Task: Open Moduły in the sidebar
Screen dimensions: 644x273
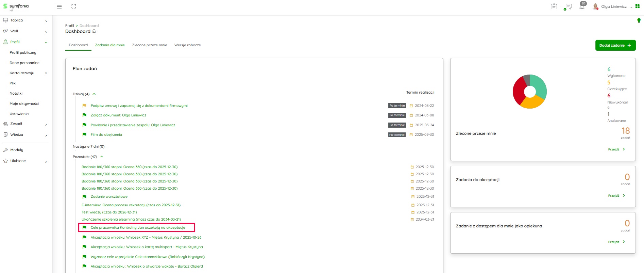Action: click(x=17, y=150)
